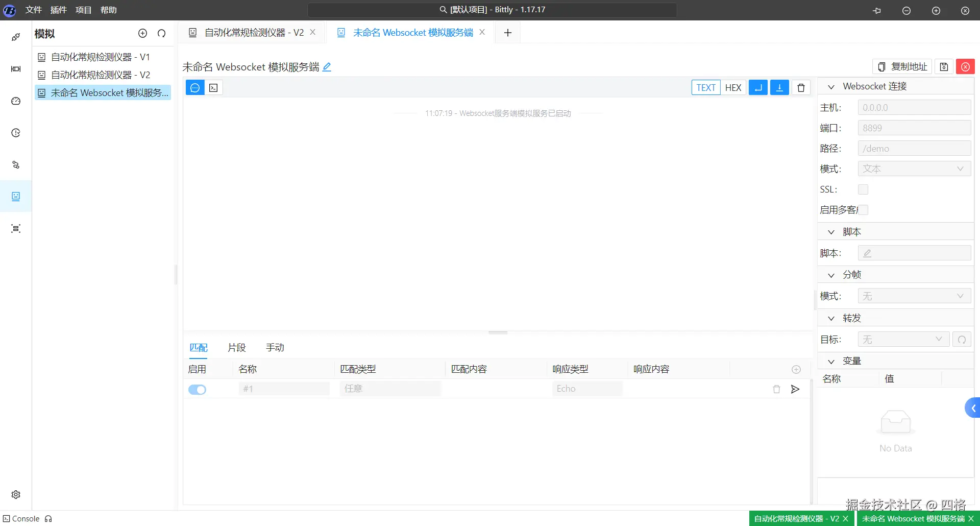
Task: Collapse the 脚本 section
Action: (831, 232)
